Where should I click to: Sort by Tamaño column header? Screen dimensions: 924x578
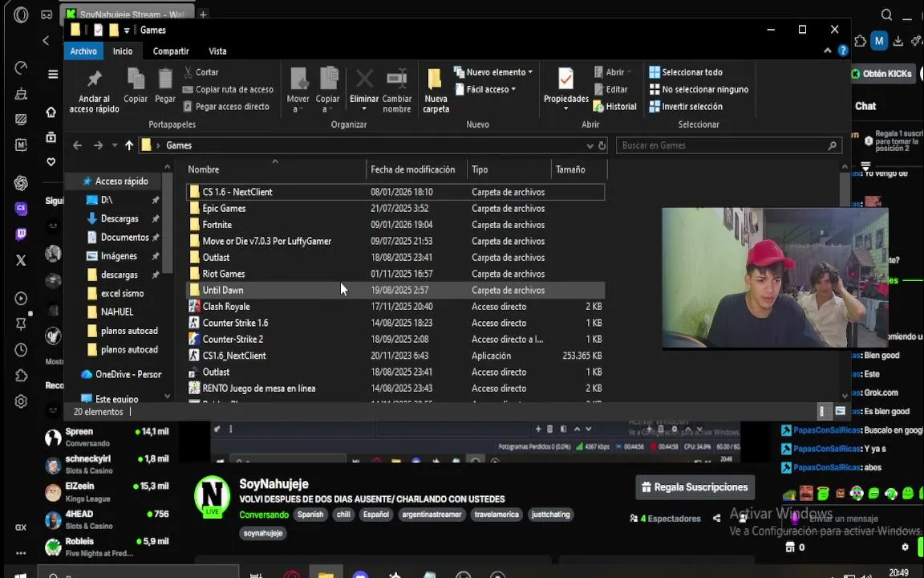coord(578,169)
